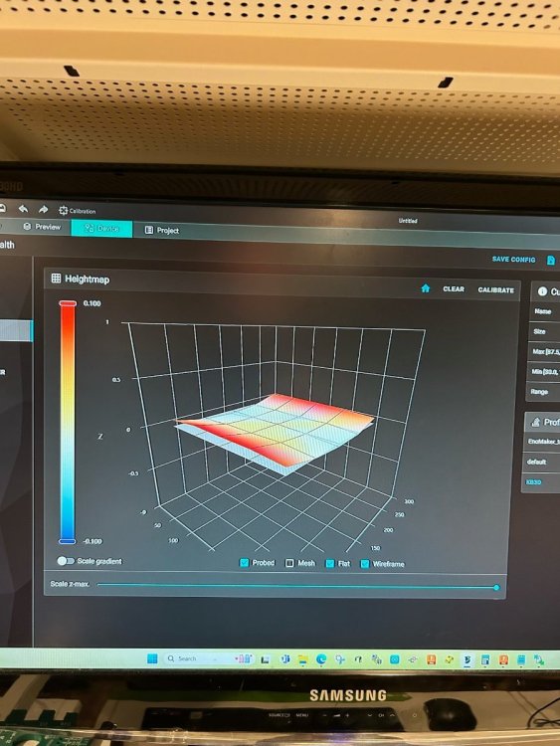Enable the Mesh checkbox
The height and width of the screenshot is (746, 560).
pyautogui.click(x=289, y=563)
